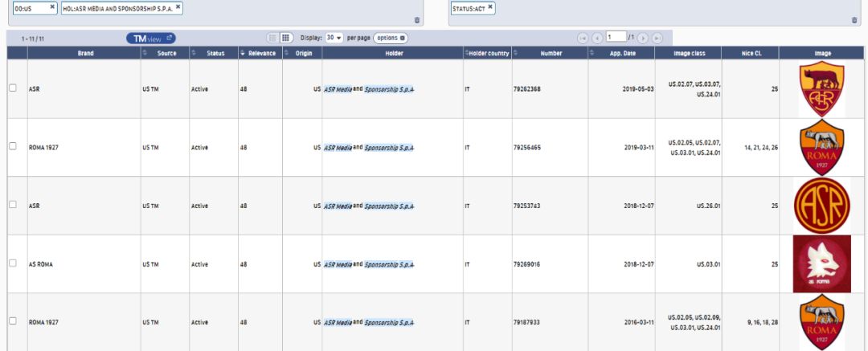This screenshot has width=868, height=351.
Task: Click number 79187933
Action: click(527, 322)
